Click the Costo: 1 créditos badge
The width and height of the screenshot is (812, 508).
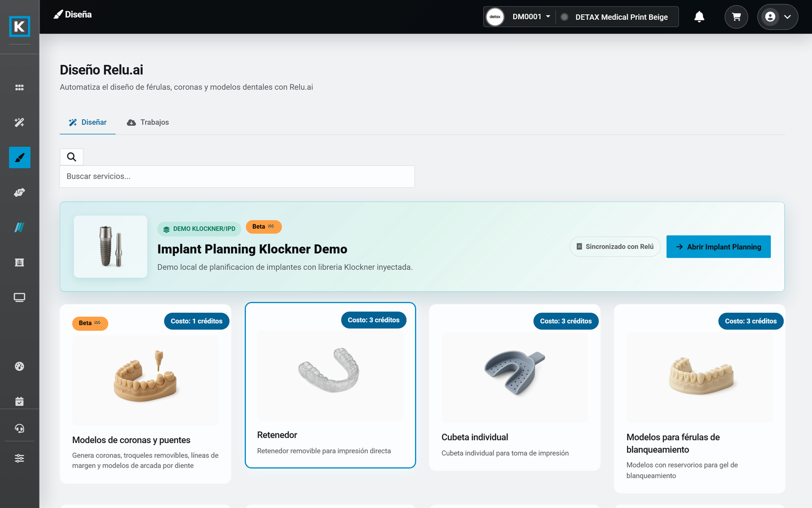pyautogui.click(x=196, y=321)
